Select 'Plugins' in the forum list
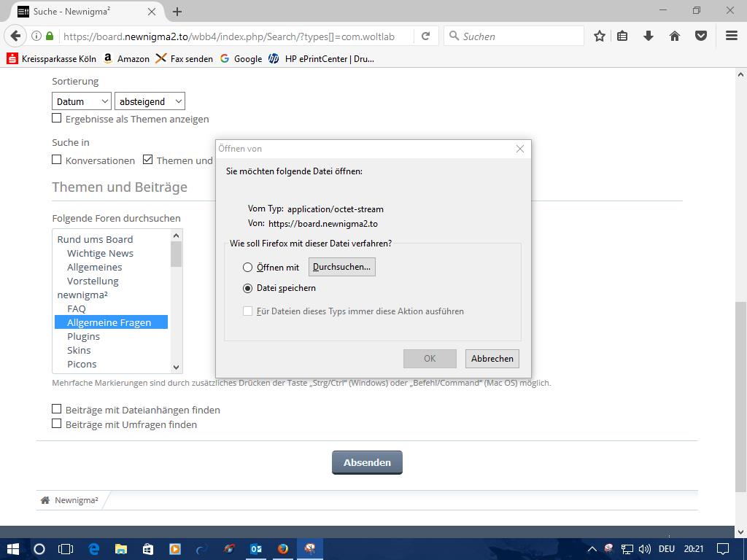This screenshot has height=560, width=747. 83,336
